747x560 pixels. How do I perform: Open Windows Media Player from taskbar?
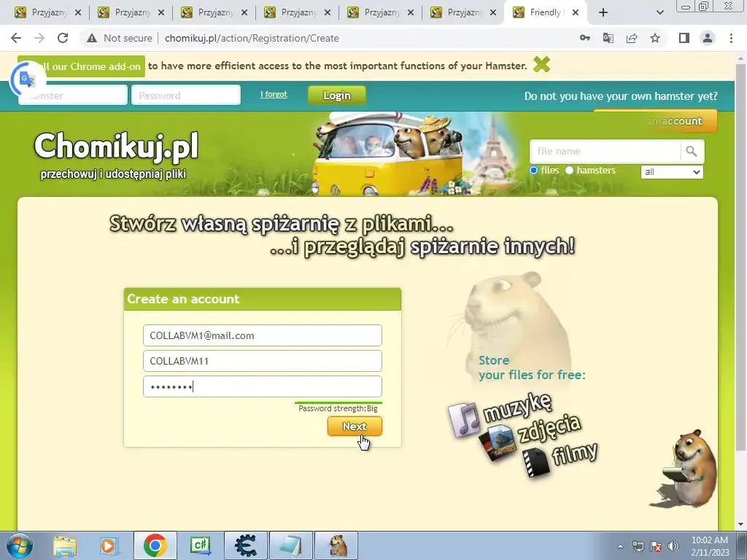pyautogui.click(x=109, y=545)
